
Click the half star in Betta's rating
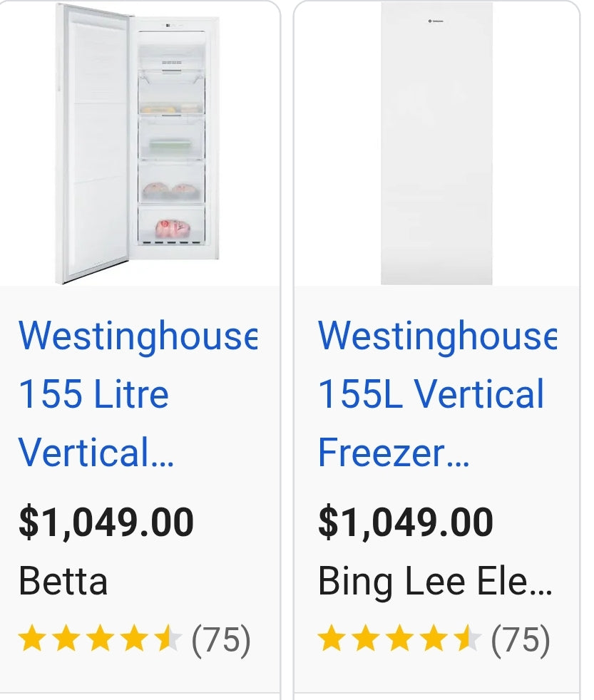coord(168,639)
